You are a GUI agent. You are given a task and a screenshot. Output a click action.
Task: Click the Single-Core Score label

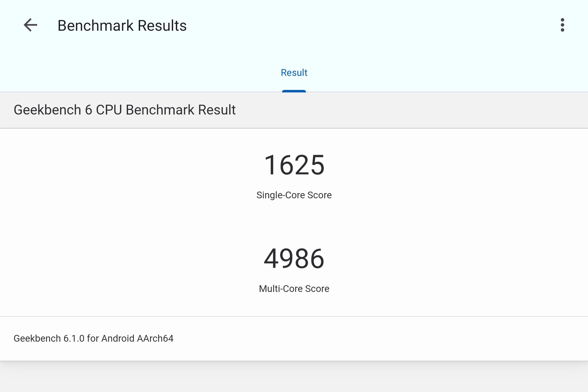pyautogui.click(x=294, y=195)
